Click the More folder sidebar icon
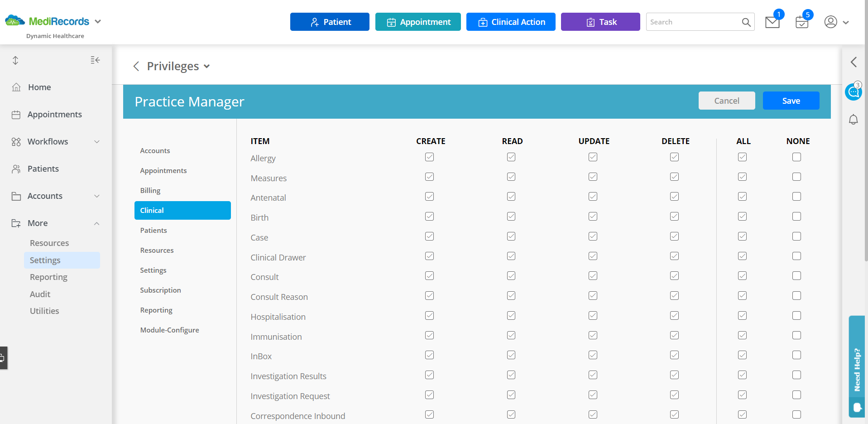 coord(16,223)
